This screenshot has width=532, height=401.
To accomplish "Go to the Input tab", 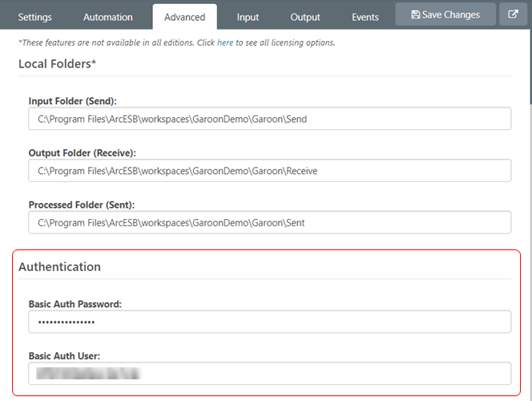I will point(248,17).
